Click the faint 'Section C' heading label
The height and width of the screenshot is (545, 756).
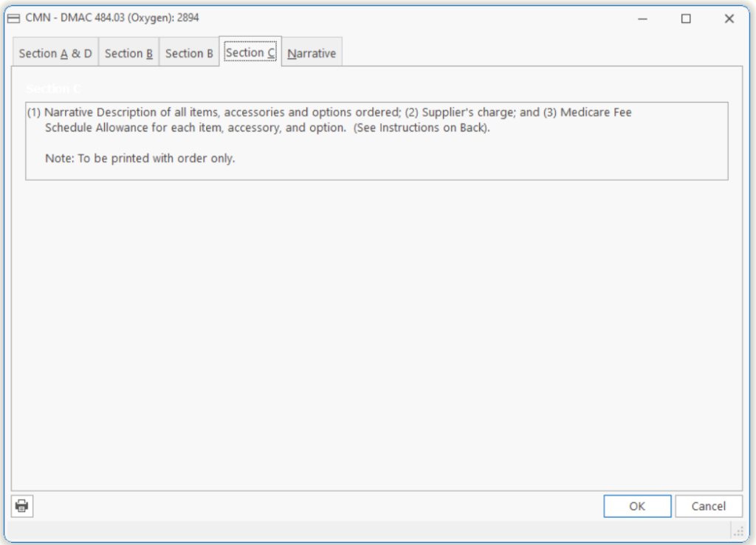[x=53, y=89]
